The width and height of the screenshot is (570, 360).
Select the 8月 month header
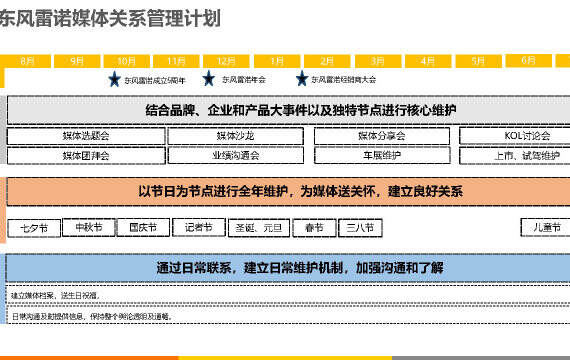tap(25, 61)
